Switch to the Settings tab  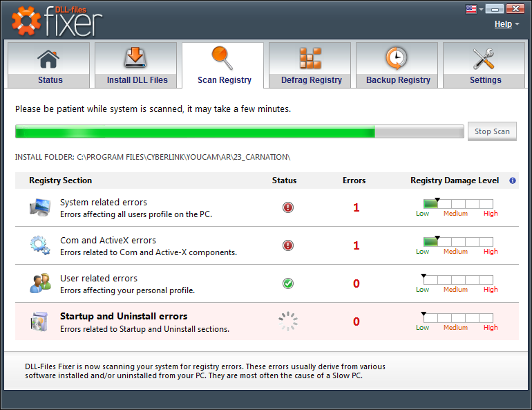pos(484,65)
